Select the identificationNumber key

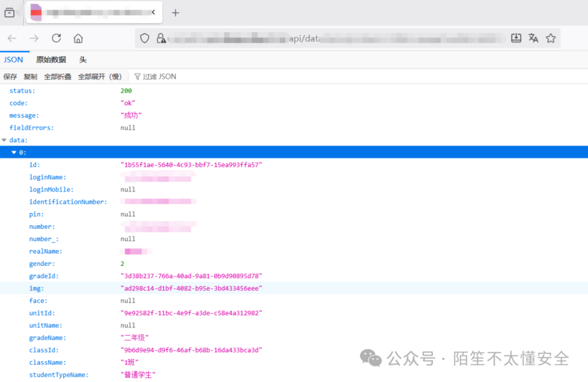coord(68,202)
